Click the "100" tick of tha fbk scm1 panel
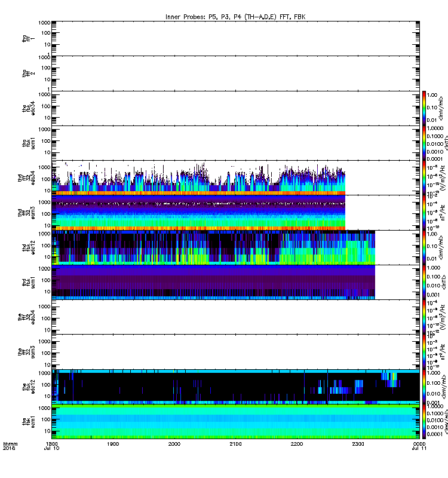The image size is (448, 478). tap(46, 141)
